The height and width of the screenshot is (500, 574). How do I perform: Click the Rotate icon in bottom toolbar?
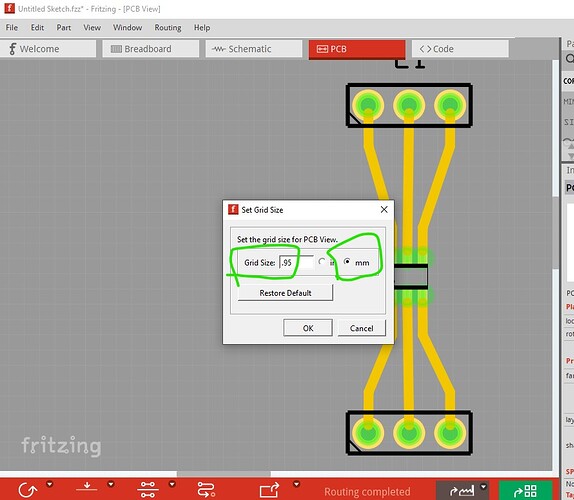pos(28,490)
